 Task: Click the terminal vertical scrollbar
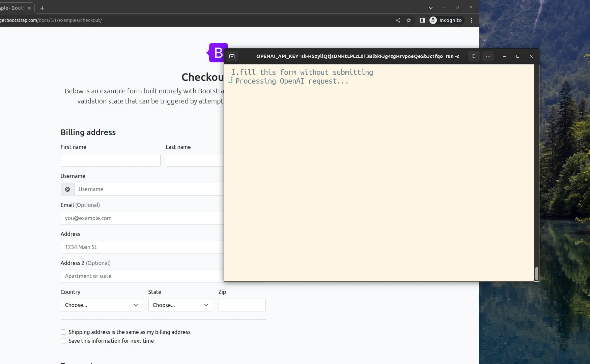tap(536, 273)
